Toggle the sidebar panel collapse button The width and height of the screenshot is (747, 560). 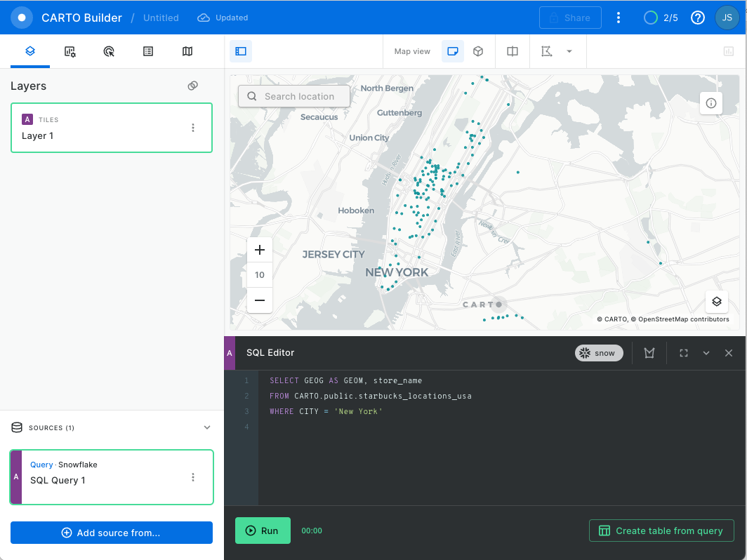[x=241, y=51]
